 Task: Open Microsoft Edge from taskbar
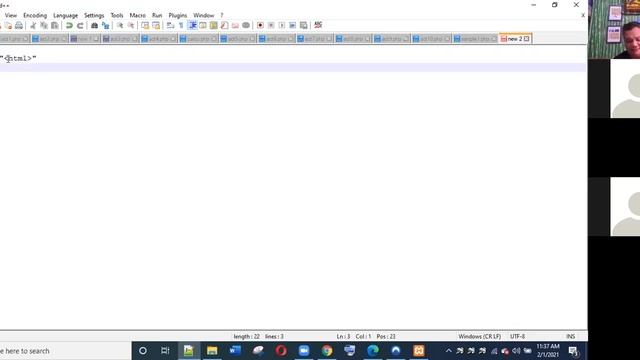[373, 351]
